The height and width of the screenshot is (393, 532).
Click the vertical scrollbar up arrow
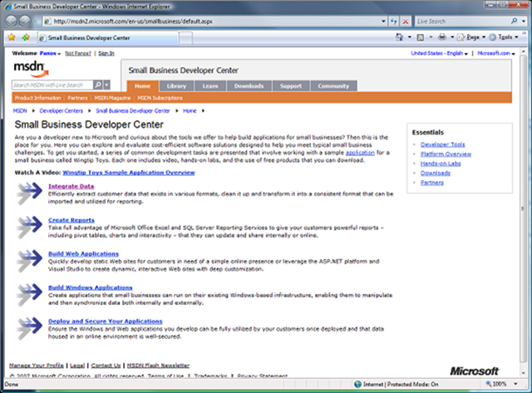(x=523, y=52)
